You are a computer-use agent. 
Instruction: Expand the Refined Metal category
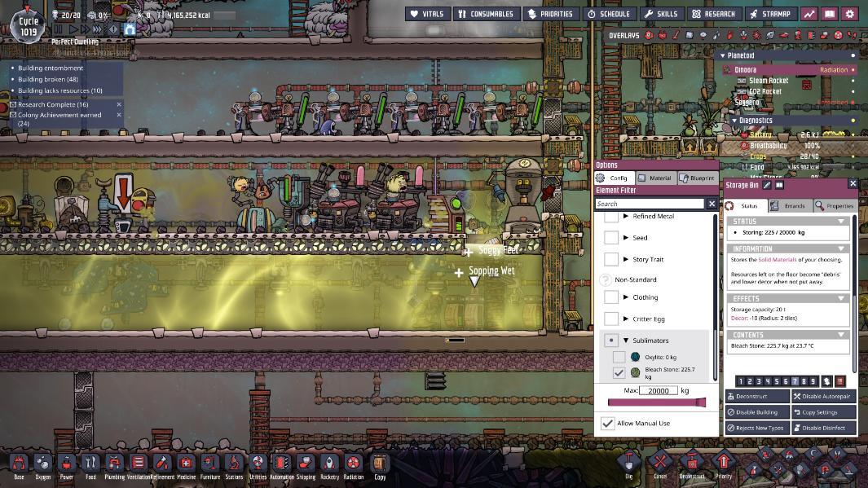pos(626,217)
